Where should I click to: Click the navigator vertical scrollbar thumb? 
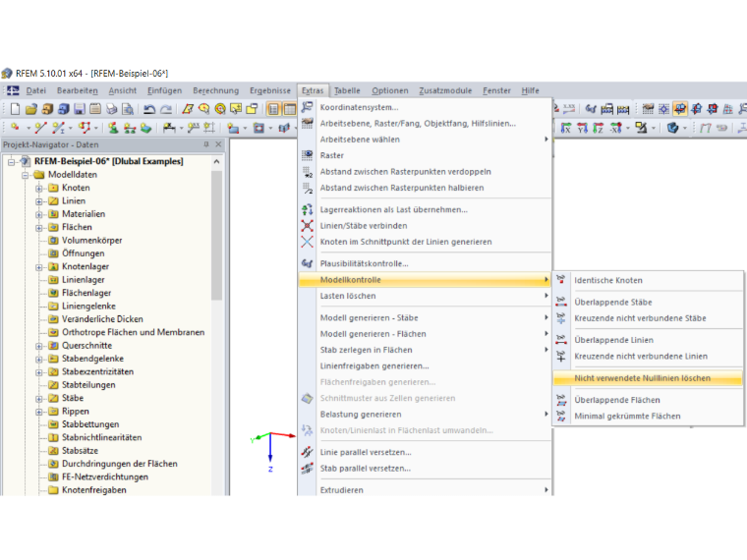click(x=217, y=234)
